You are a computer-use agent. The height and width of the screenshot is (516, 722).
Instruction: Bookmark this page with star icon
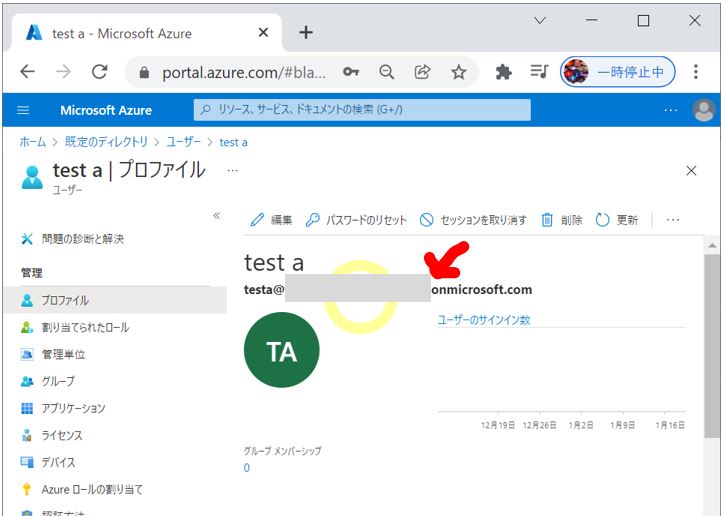click(458, 72)
